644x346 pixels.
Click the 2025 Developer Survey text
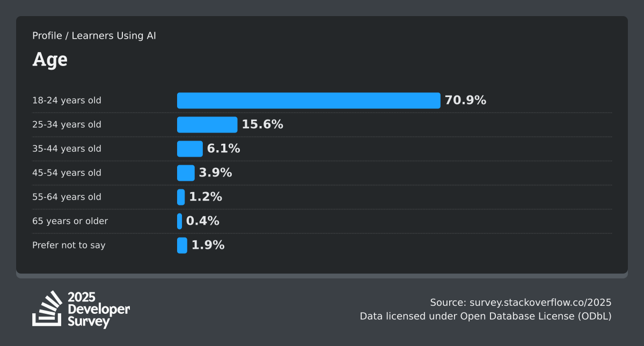99,310
